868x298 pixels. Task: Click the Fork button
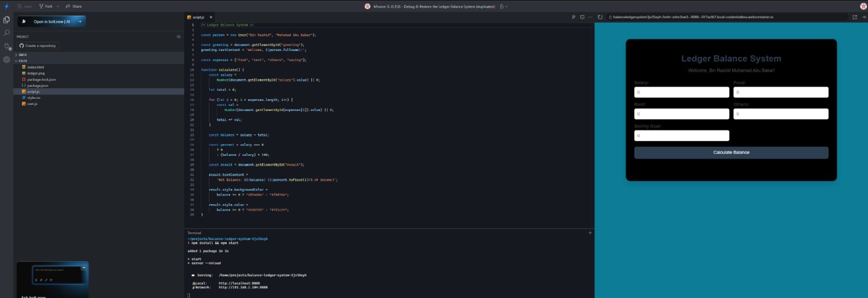[46, 7]
